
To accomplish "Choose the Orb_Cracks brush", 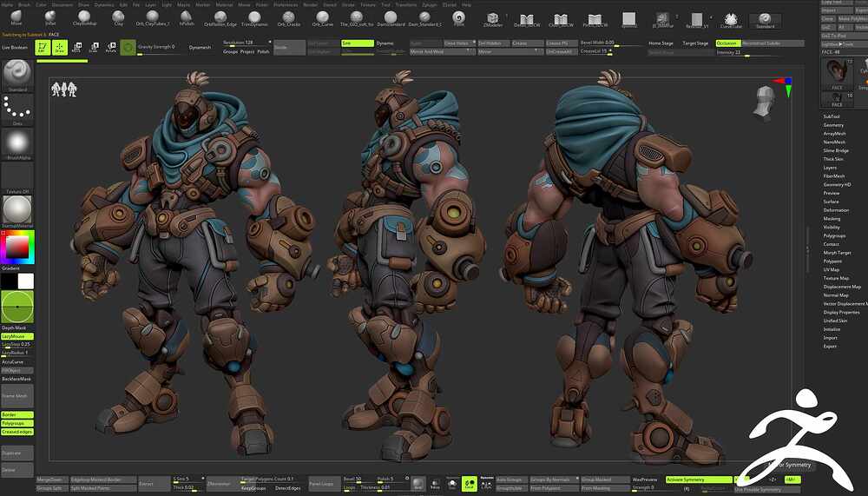I will 288,17.
